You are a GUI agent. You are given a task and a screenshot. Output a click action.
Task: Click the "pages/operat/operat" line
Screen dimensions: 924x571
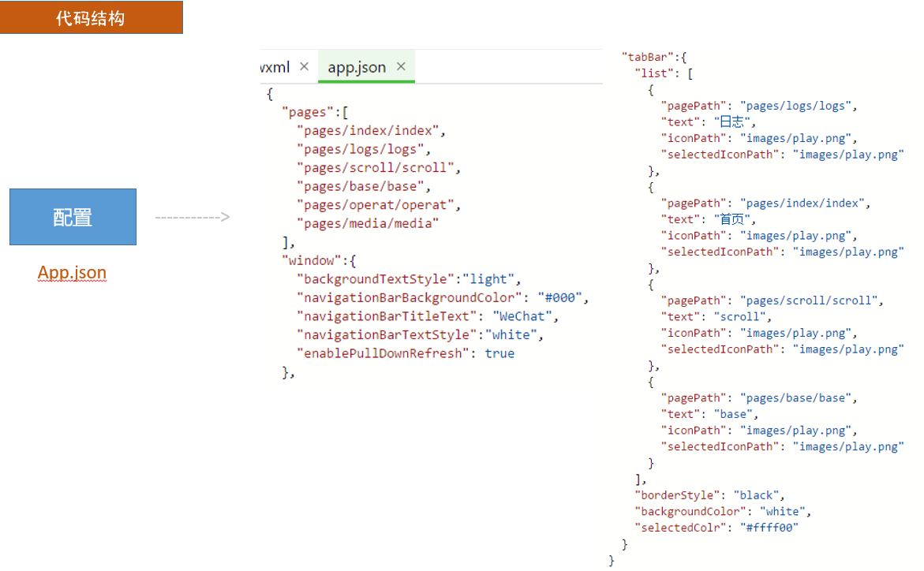pos(379,205)
